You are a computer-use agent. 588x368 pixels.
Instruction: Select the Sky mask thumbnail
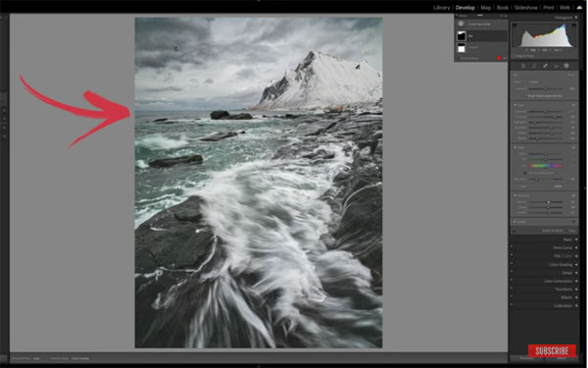click(x=462, y=36)
